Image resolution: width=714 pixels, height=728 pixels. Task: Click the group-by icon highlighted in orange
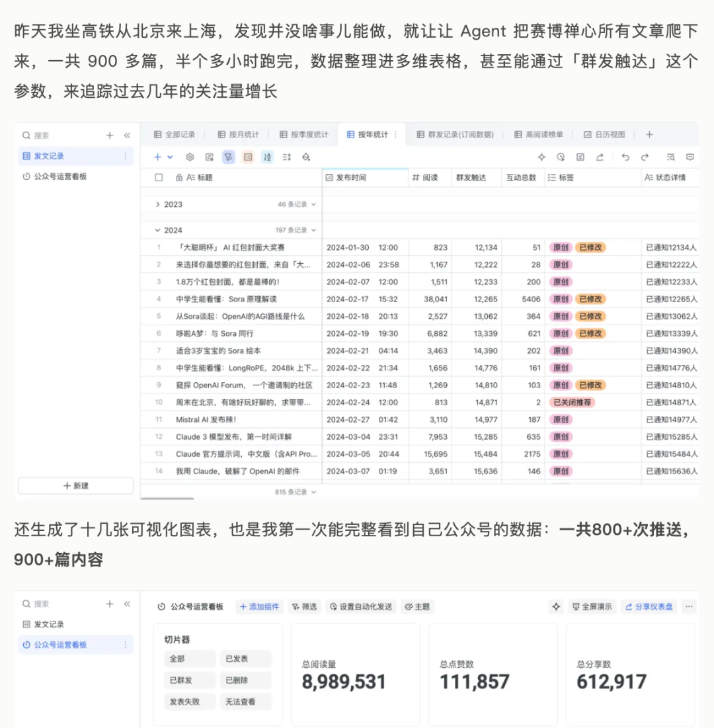click(249, 157)
